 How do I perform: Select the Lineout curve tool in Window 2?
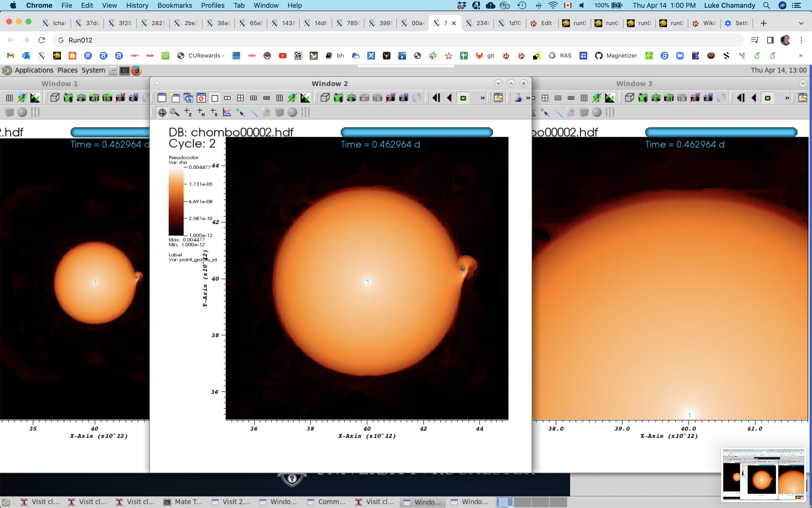coord(227,112)
